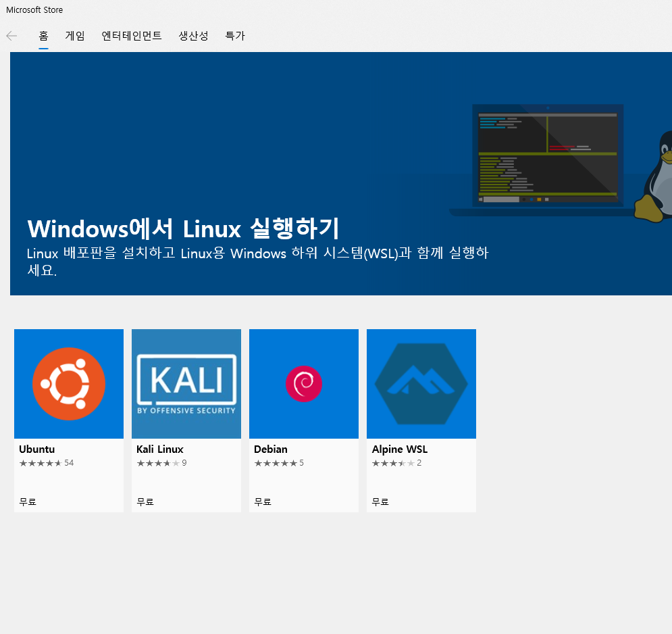672x634 pixels.
Task: Open the Kali Linux logo tile
Action: (x=186, y=383)
